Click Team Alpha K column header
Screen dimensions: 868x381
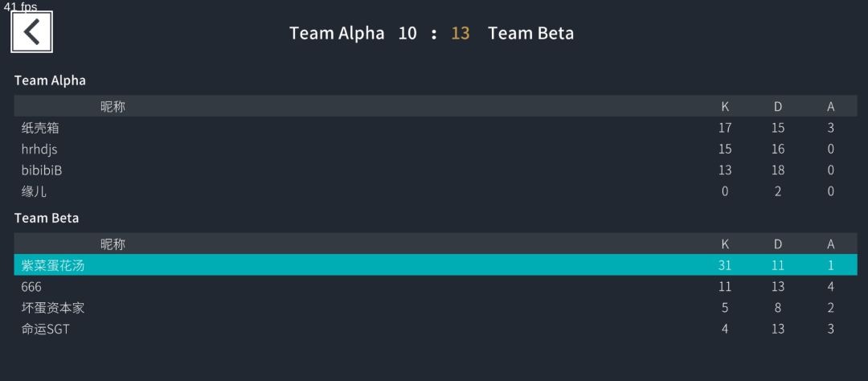pyautogui.click(x=725, y=106)
